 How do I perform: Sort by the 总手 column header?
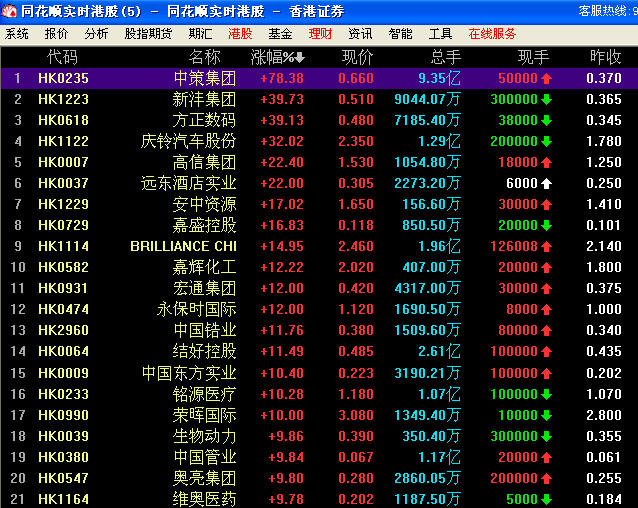click(445, 57)
